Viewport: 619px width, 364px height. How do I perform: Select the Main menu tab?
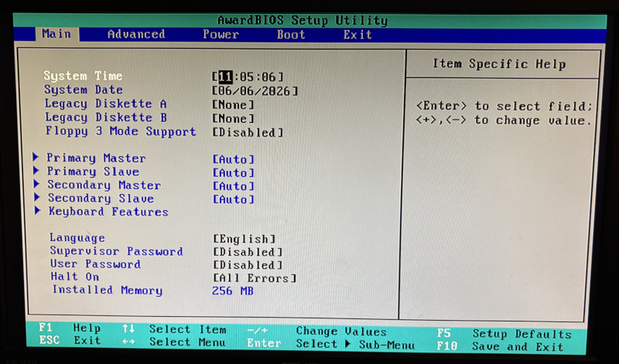coord(56,34)
